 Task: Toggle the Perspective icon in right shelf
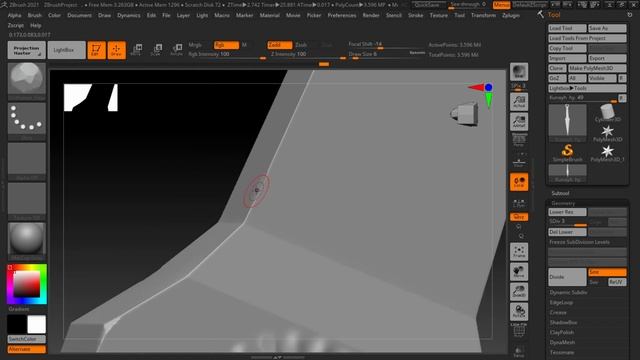point(519,140)
